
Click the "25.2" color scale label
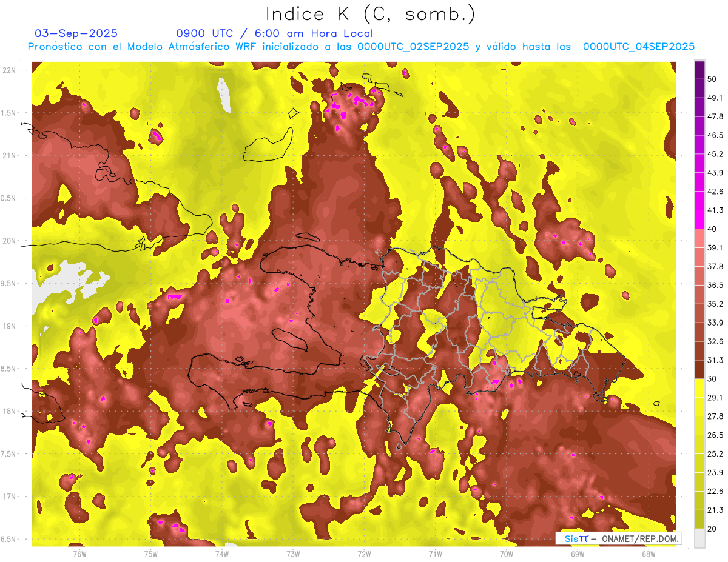tap(715, 454)
